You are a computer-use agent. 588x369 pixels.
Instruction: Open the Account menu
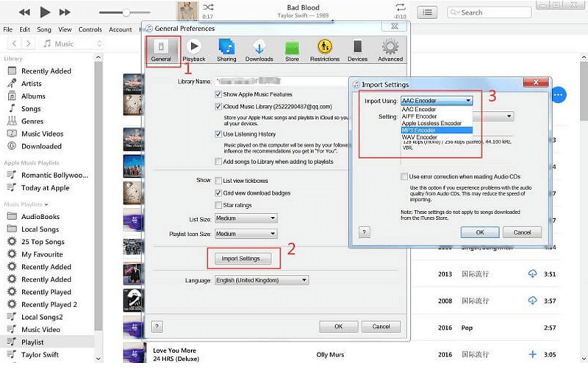[121, 29]
